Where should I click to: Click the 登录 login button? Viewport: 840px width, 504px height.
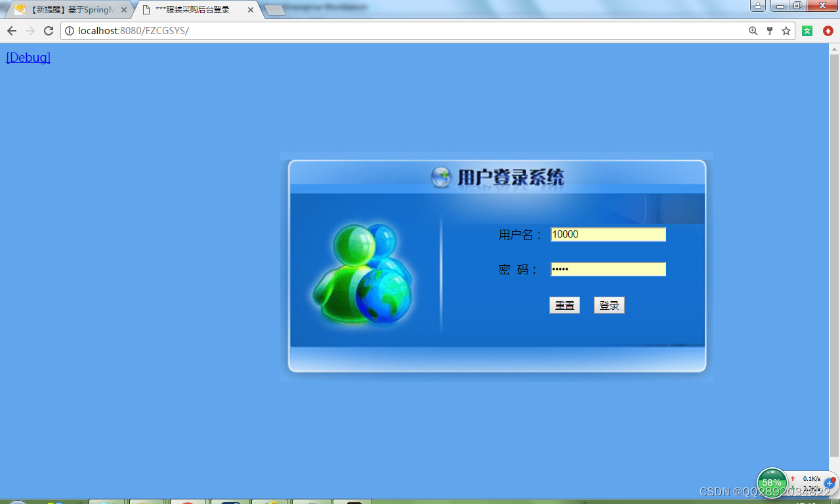tap(609, 305)
